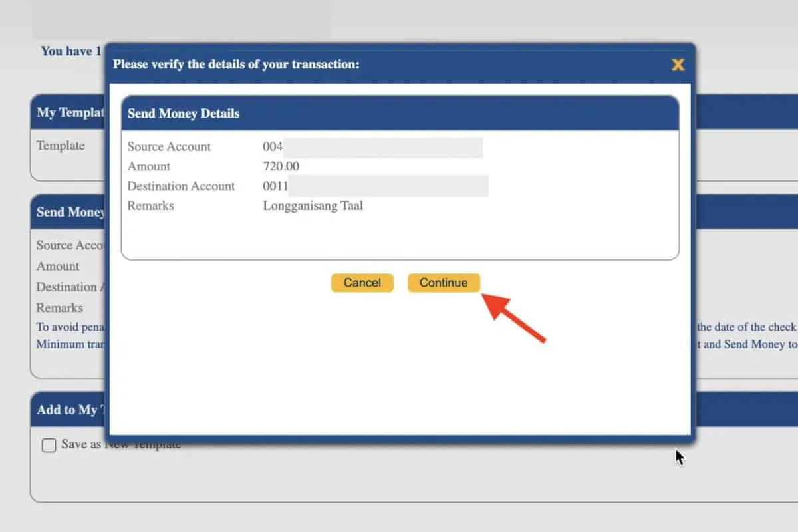Image resolution: width=798 pixels, height=532 pixels.
Task: Click the Continue button
Action: (444, 283)
